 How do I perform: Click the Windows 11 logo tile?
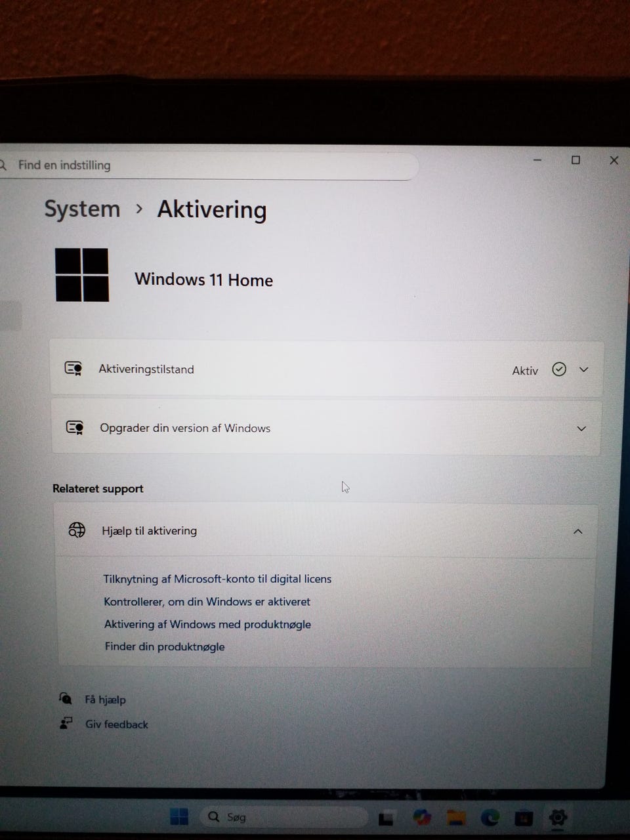(82, 275)
